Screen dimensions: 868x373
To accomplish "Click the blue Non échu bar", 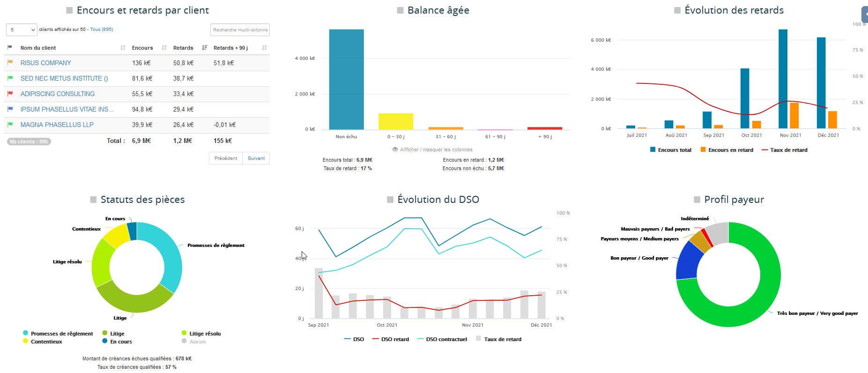I will pos(346,79).
